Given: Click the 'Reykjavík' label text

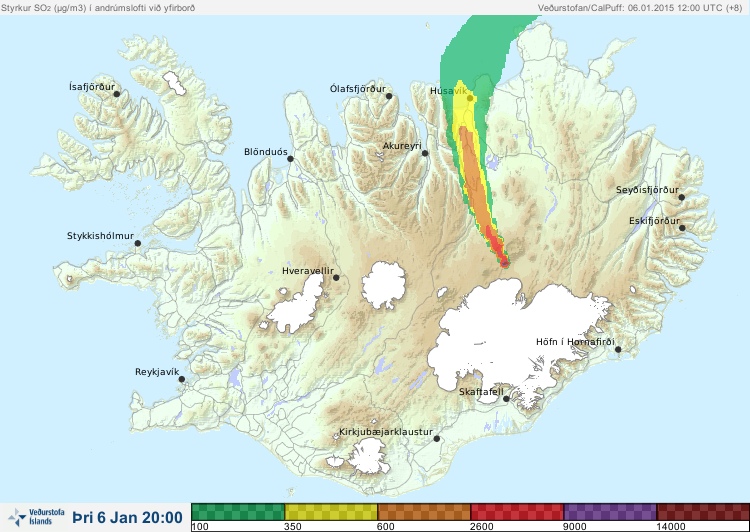Looking at the screenshot, I should 157,372.
